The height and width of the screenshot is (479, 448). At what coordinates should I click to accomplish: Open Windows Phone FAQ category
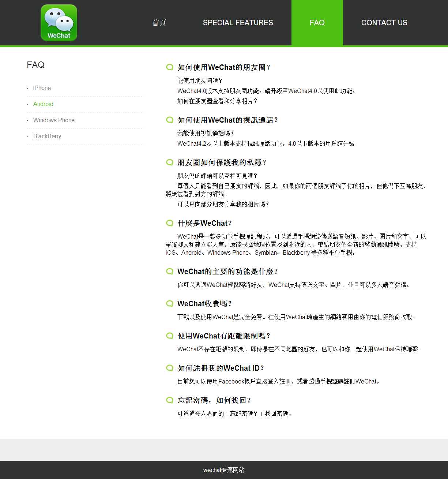pos(54,120)
